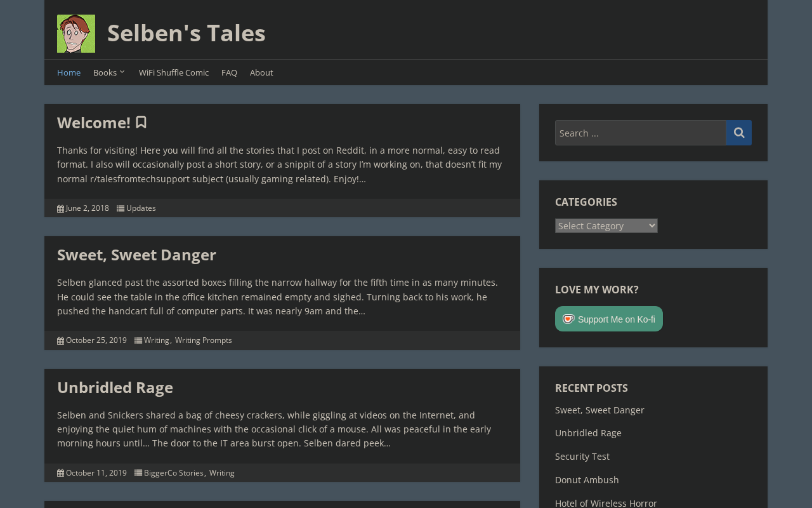The image size is (812, 508).
Task: Click Support Me on Ko-fi button
Action: click(609, 319)
